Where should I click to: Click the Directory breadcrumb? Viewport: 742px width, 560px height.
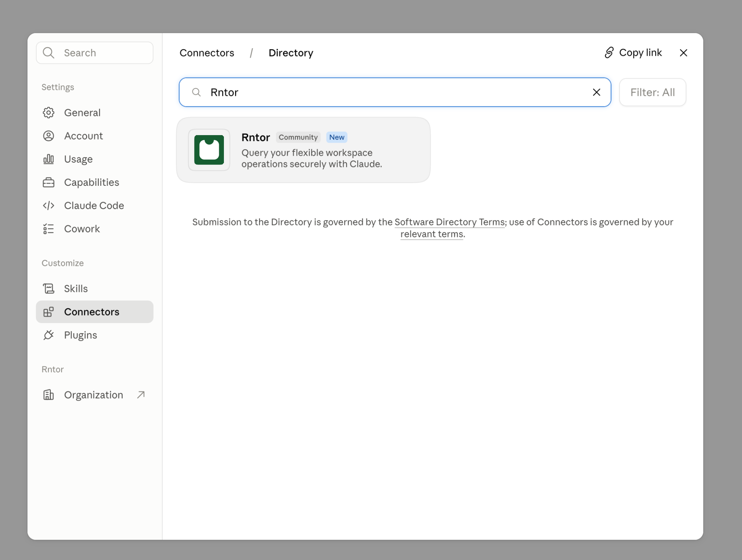(291, 53)
